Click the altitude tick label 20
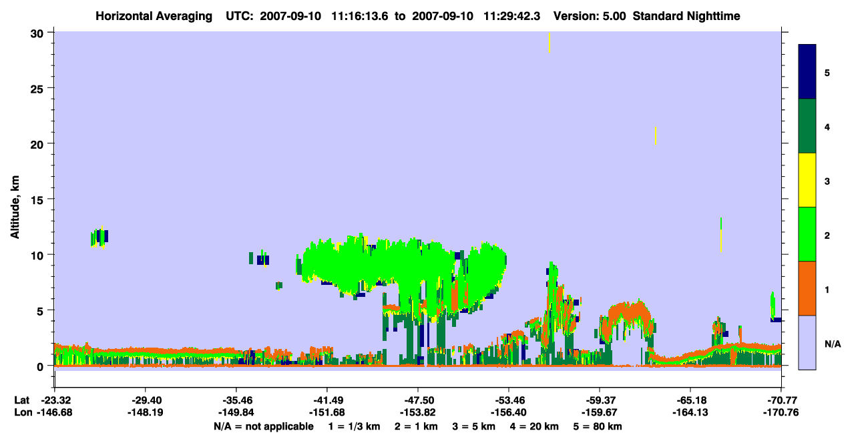 coord(39,143)
